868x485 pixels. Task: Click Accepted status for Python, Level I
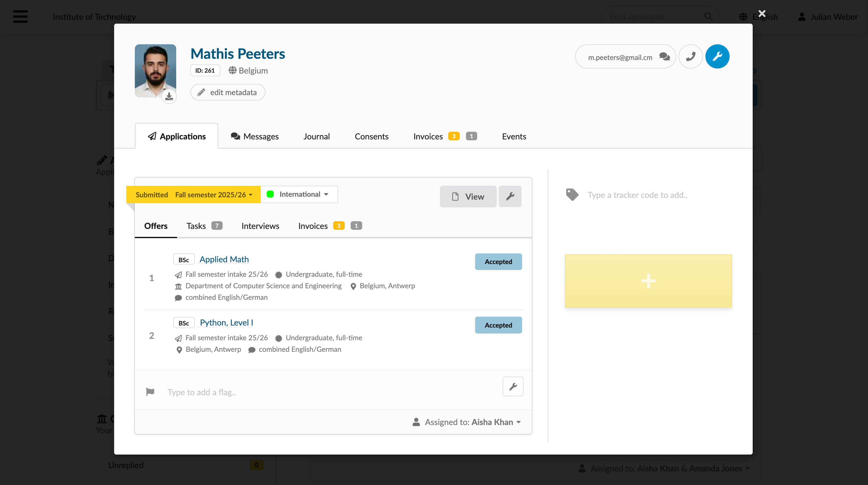click(498, 325)
